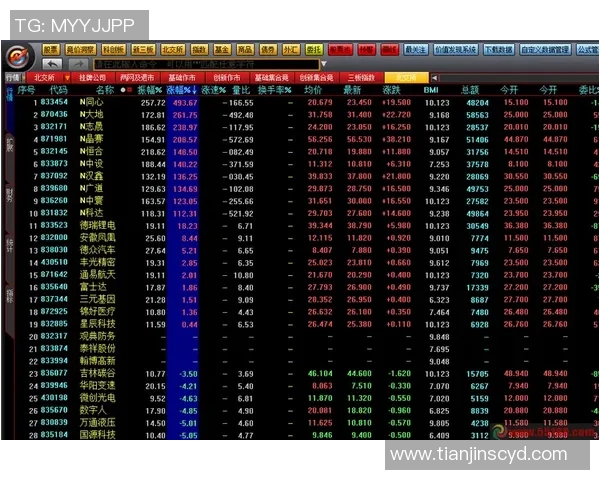
Task: Open 自定义数据管理
Action: 545,50
